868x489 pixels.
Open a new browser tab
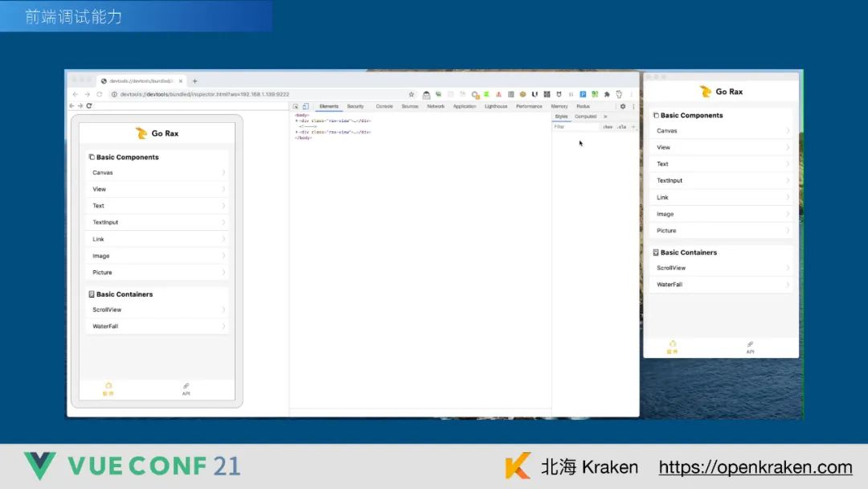tap(194, 81)
